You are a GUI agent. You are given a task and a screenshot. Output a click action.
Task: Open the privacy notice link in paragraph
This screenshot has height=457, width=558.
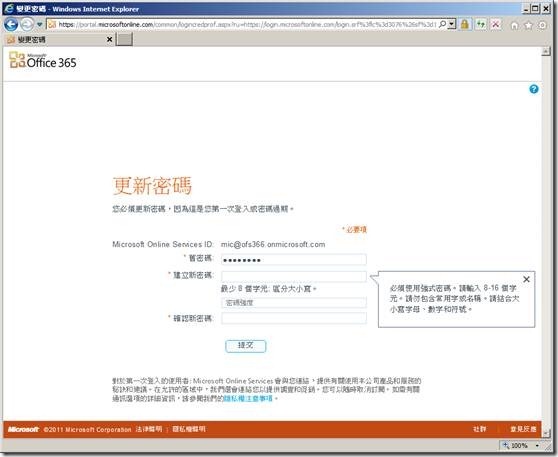pos(248,398)
